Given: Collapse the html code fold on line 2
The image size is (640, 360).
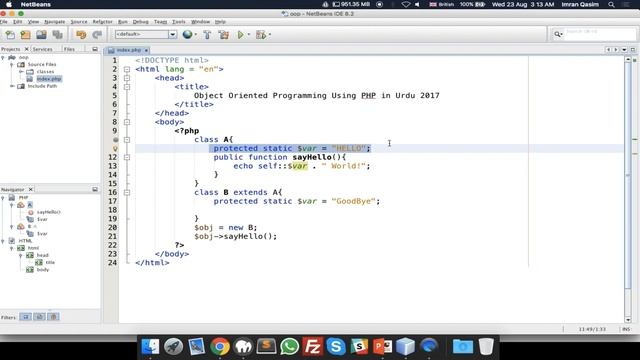Looking at the screenshot, I should point(127,69).
